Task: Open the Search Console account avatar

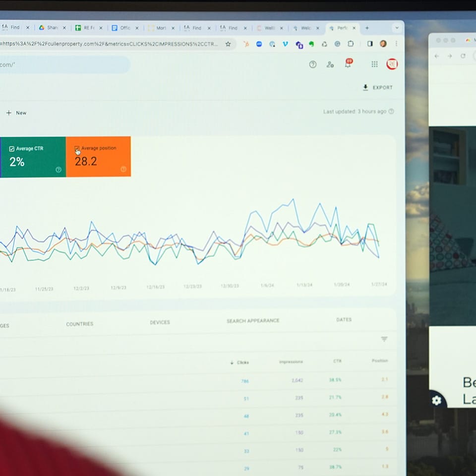Action: click(392, 64)
